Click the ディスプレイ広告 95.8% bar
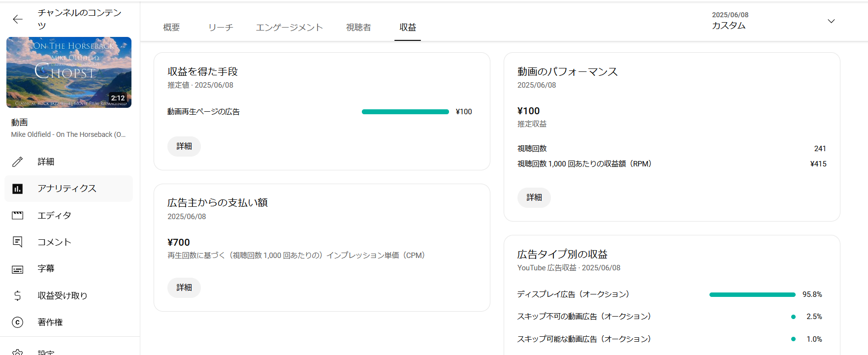This screenshot has height=355, width=868. tap(752, 294)
